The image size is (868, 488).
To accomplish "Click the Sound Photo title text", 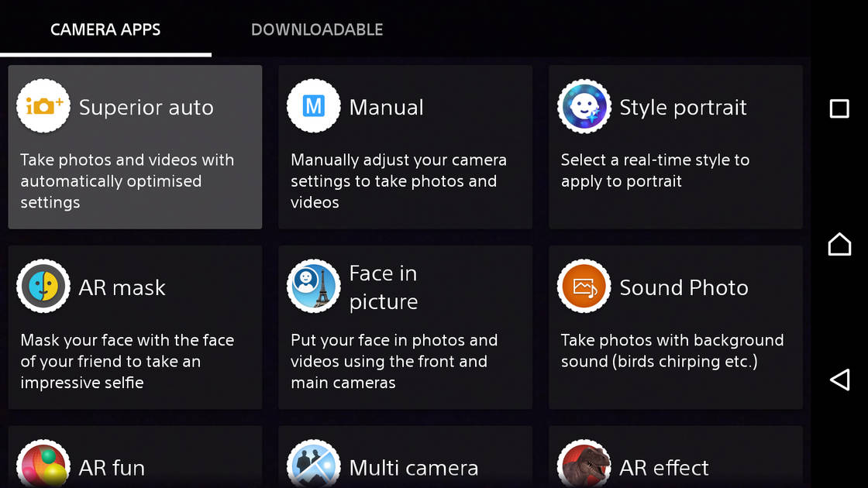I will coord(684,287).
